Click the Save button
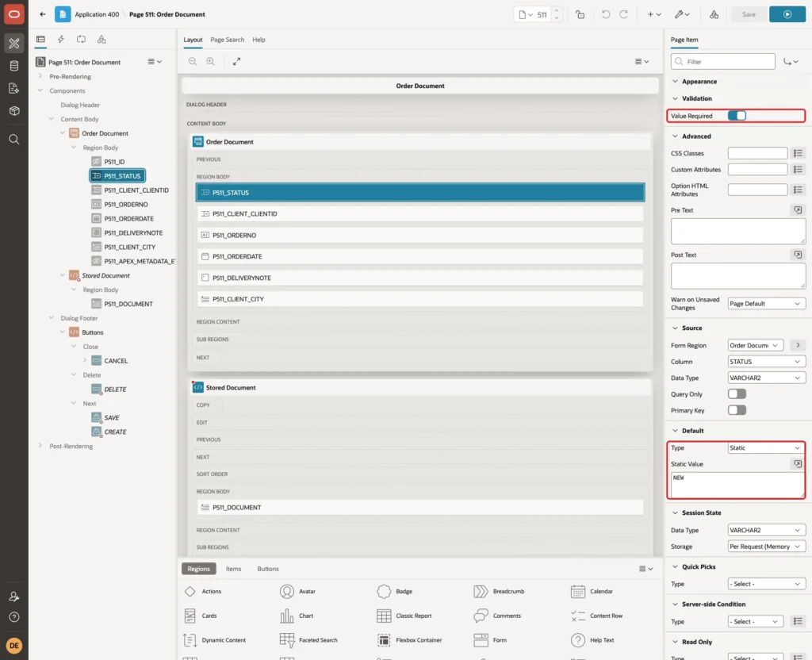 tap(749, 14)
